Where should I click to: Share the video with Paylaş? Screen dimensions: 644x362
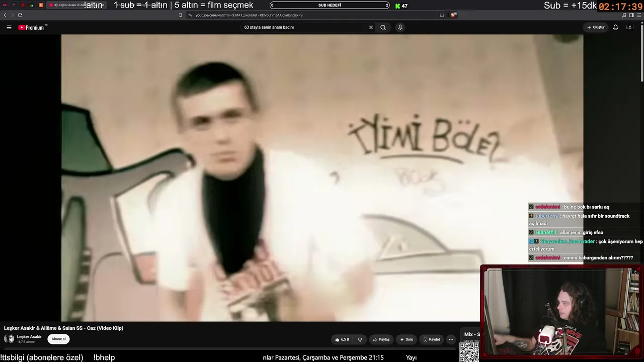[381, 339]
